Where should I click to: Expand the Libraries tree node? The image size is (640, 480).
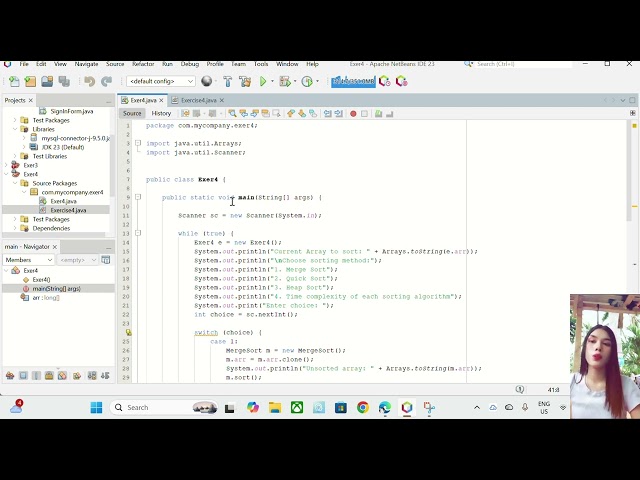click(x=15, y=129)
